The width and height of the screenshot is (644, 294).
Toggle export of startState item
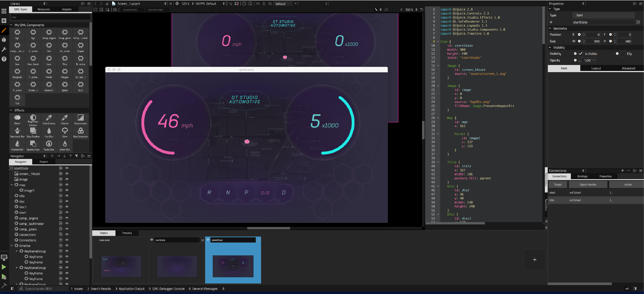pos(60,168)
